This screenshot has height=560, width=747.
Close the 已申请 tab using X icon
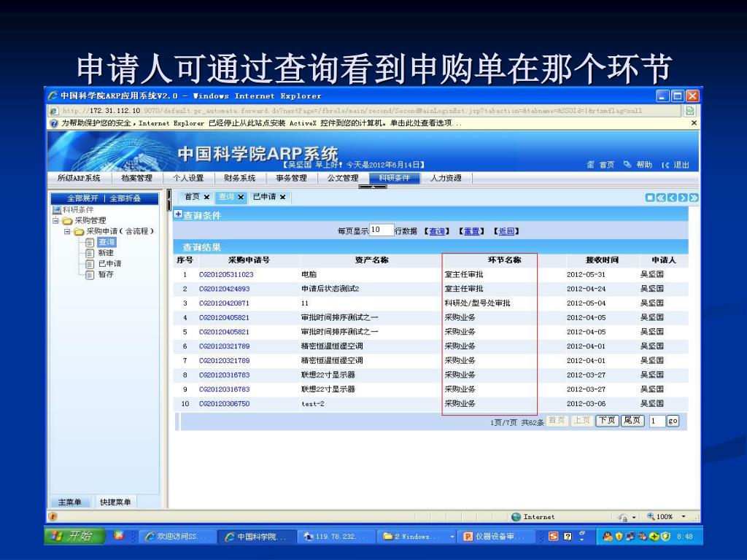tap(282, 197)
